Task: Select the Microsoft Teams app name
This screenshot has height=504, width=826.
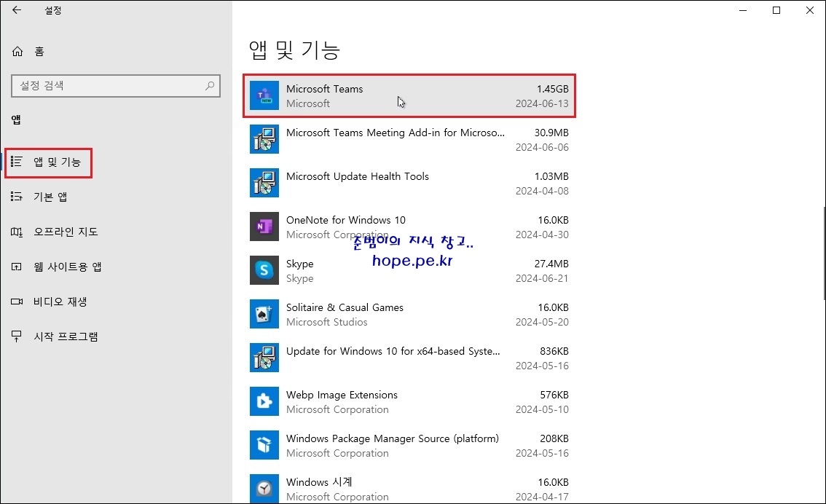Action: [x=325, y=89]
